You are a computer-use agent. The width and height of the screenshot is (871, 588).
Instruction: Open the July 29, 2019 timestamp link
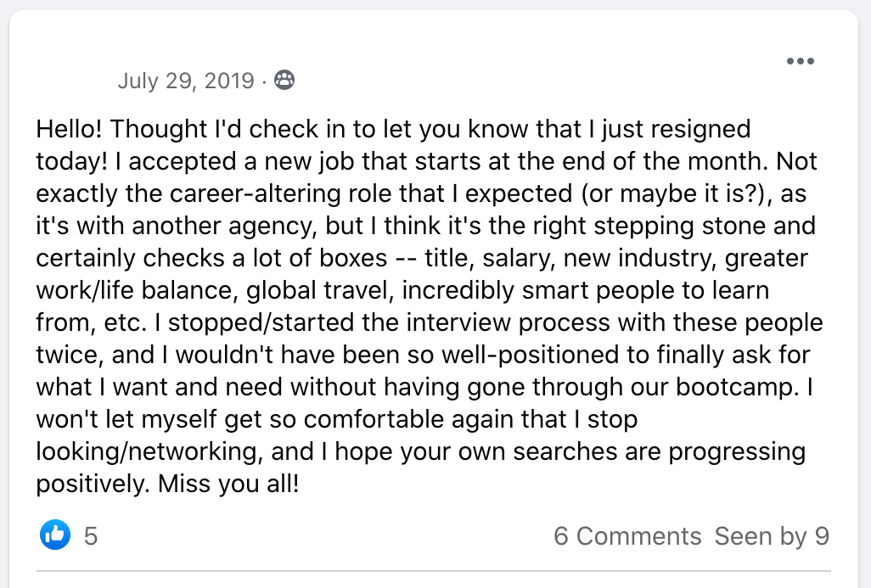point(185,81)
